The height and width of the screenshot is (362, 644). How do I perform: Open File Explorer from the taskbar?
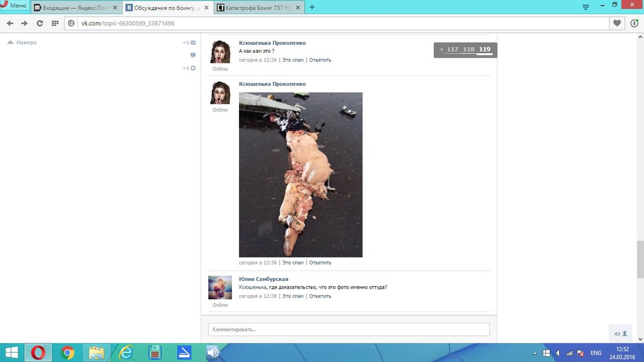point(97,353)
